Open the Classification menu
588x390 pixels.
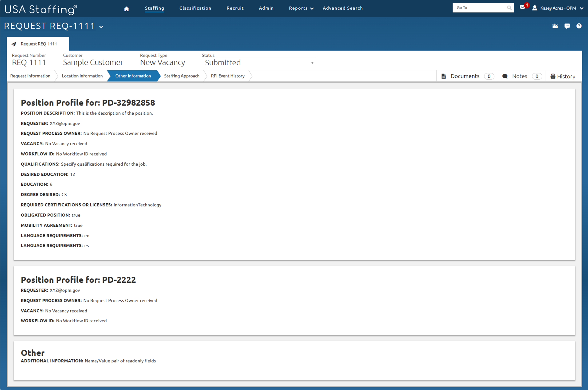(195, 8)
